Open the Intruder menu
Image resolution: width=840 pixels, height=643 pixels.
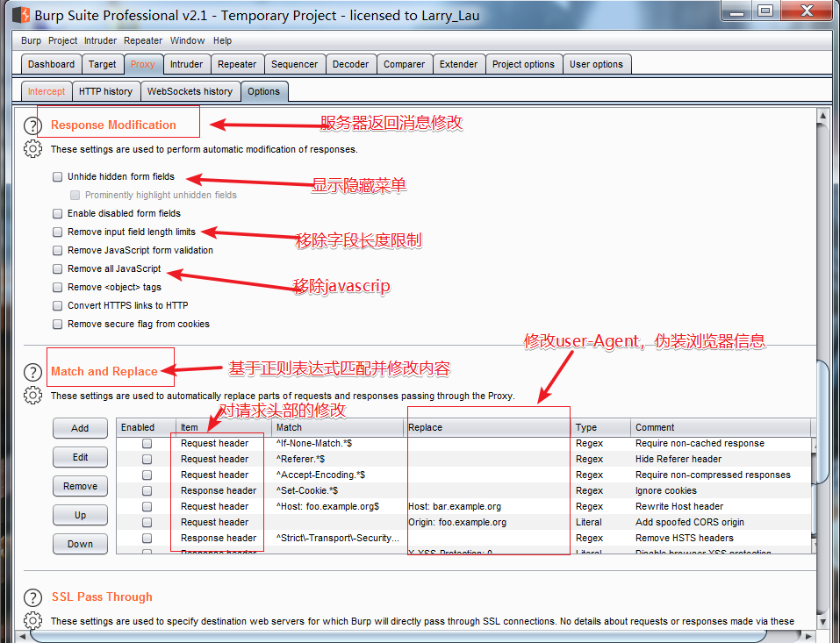coord(100,40)
